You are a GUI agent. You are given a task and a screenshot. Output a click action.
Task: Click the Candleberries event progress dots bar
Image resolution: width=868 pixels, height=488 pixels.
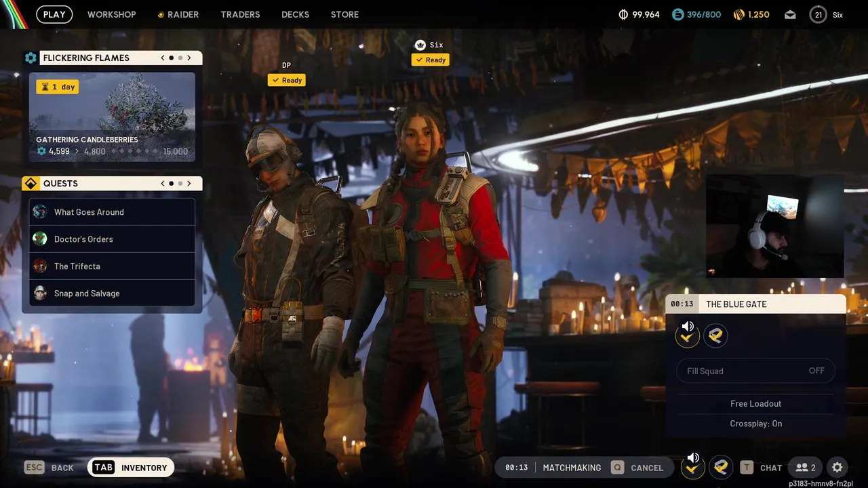pyautogui.click(x=134, y=151)
